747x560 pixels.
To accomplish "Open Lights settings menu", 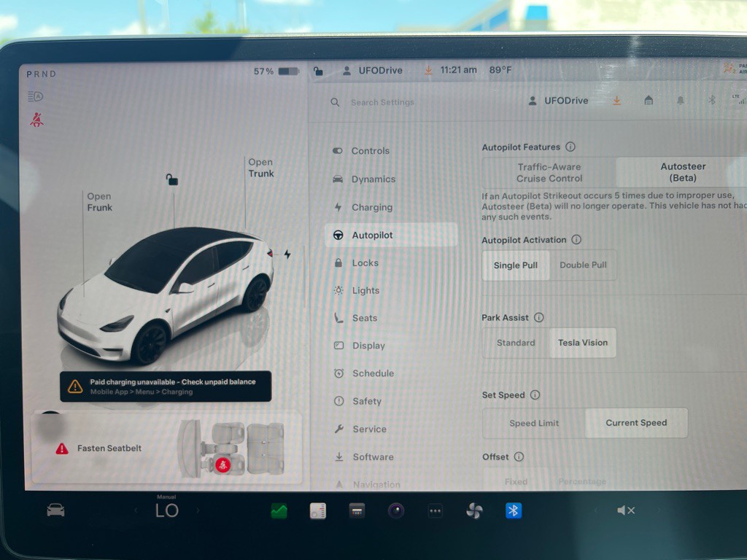I will pyautogui.click(x=391, y=290).
